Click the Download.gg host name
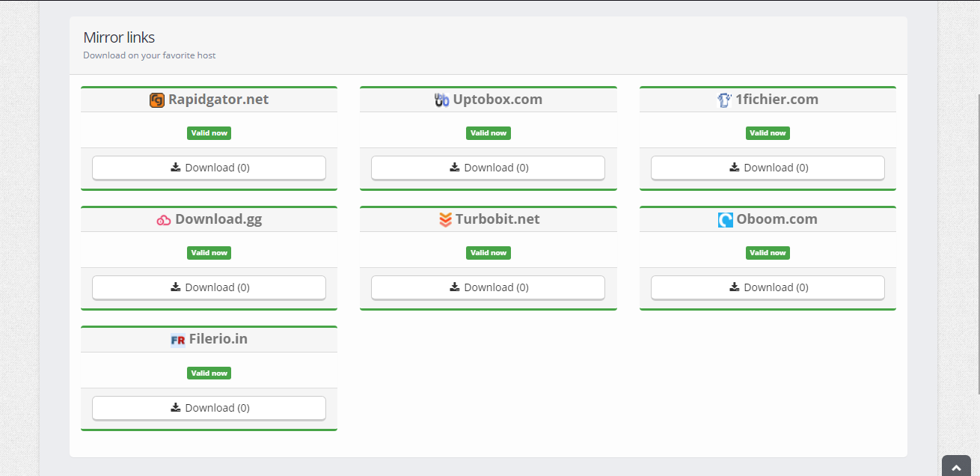 tap(218, 219)
